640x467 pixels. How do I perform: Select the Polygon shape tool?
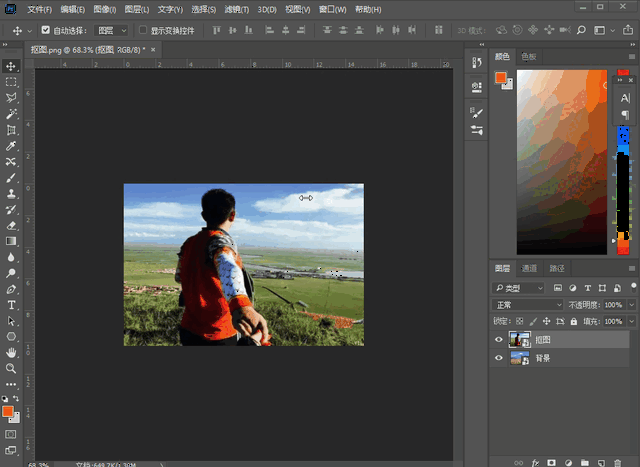pos(11,337)
